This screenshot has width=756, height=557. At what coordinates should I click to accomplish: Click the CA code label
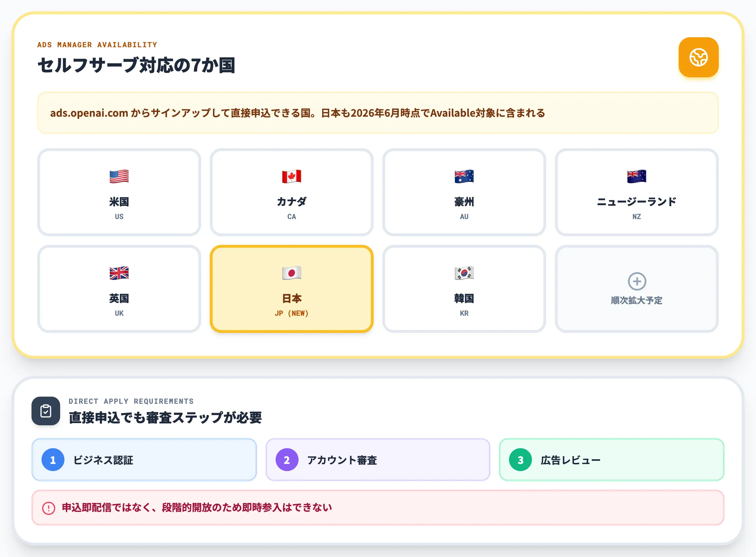pyautogui.click(x=292, y=217)
